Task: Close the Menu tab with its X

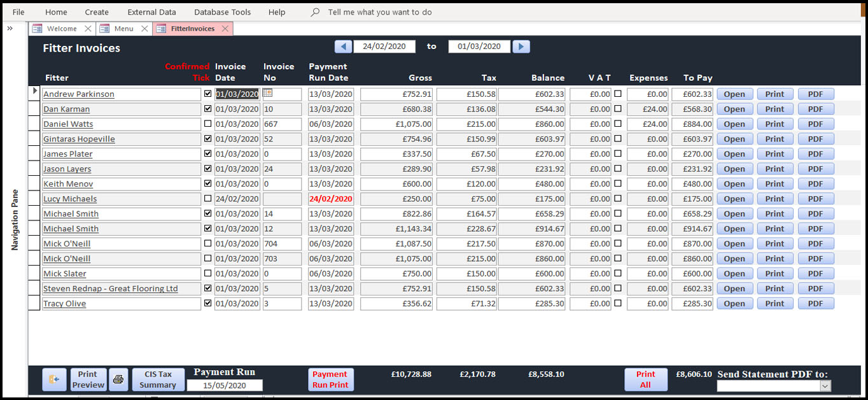Action: (x=144, y=29)
